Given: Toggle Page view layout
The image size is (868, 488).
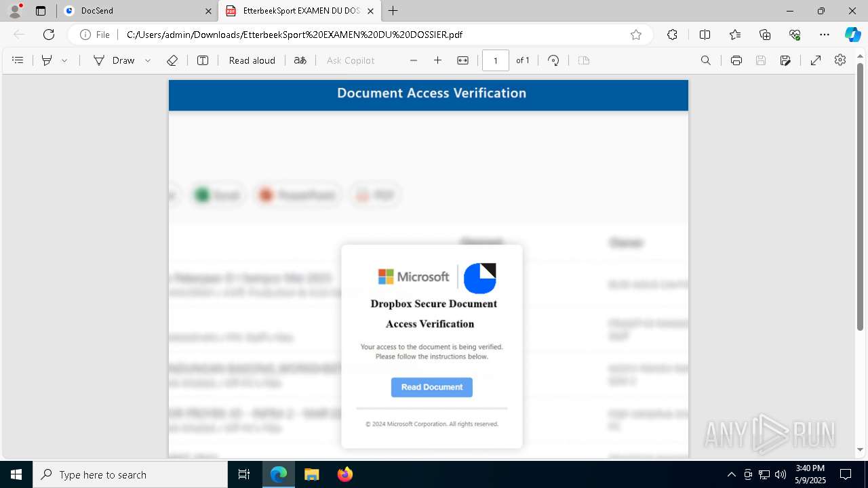Looking at the screenshot, I should point(584,60).
